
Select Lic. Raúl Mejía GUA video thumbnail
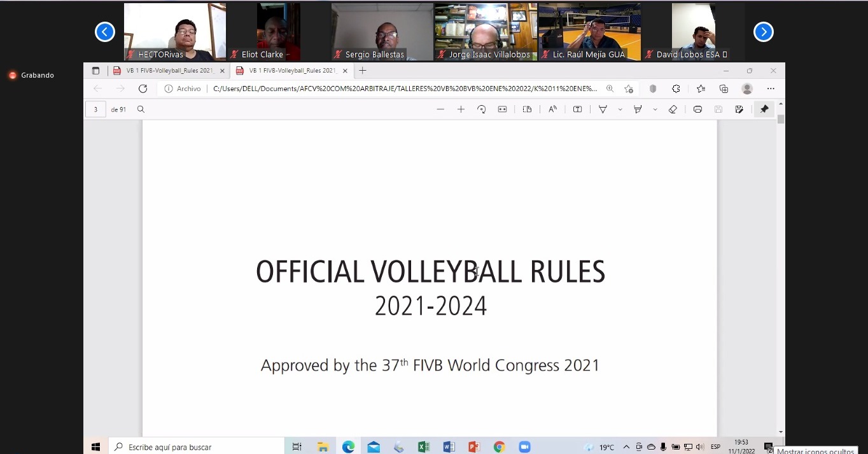(x=589, y=32)
